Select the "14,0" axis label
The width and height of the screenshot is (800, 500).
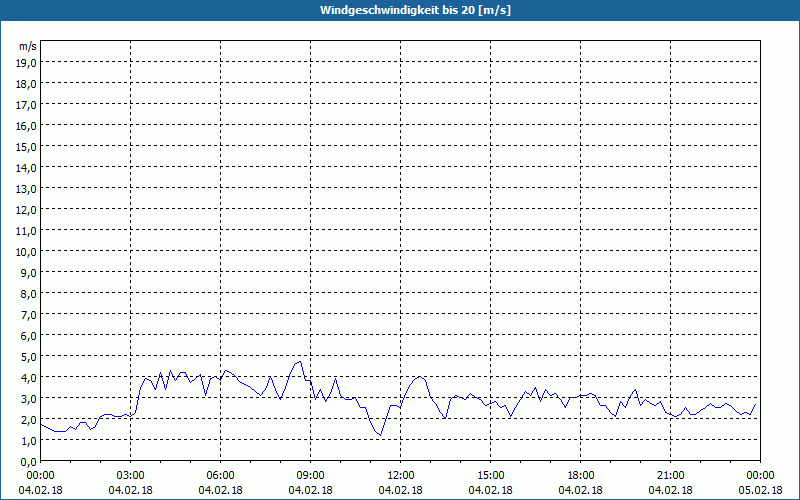click(x=26, y=168)
